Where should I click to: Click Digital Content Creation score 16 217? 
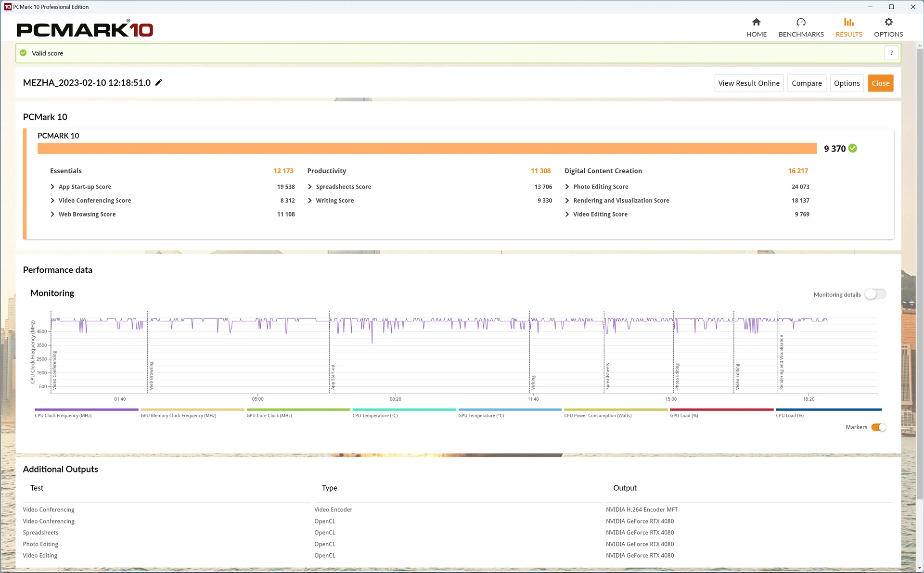[798, 171]
